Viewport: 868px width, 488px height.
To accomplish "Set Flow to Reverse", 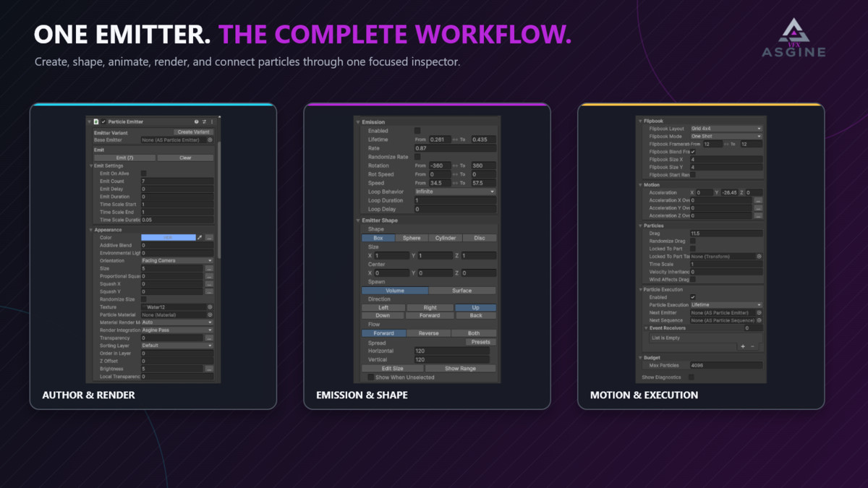I will [428, 333].
